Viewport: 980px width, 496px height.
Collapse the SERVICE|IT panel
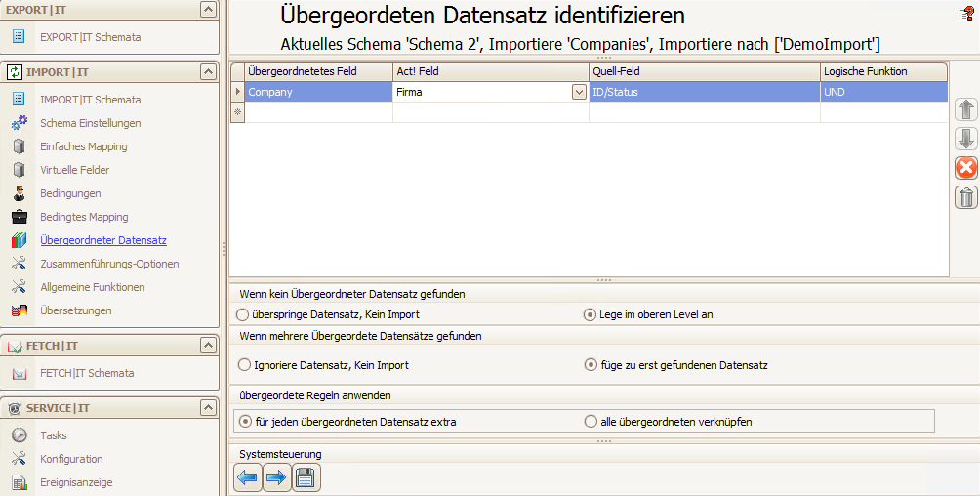click(208, 408)
